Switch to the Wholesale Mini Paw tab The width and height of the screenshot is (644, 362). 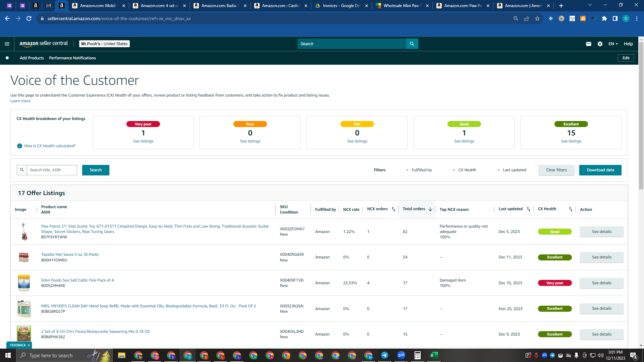click(x=402, y=6)
